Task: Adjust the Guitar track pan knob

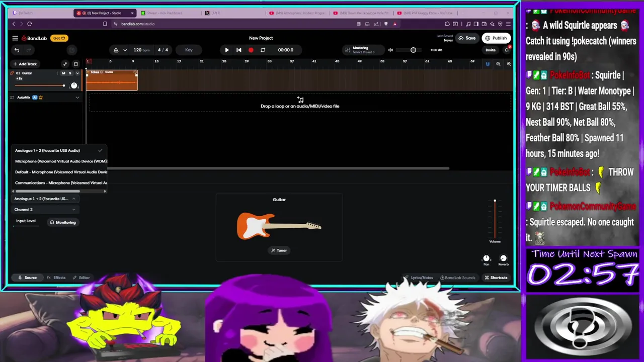Action: tap(74, 85)
